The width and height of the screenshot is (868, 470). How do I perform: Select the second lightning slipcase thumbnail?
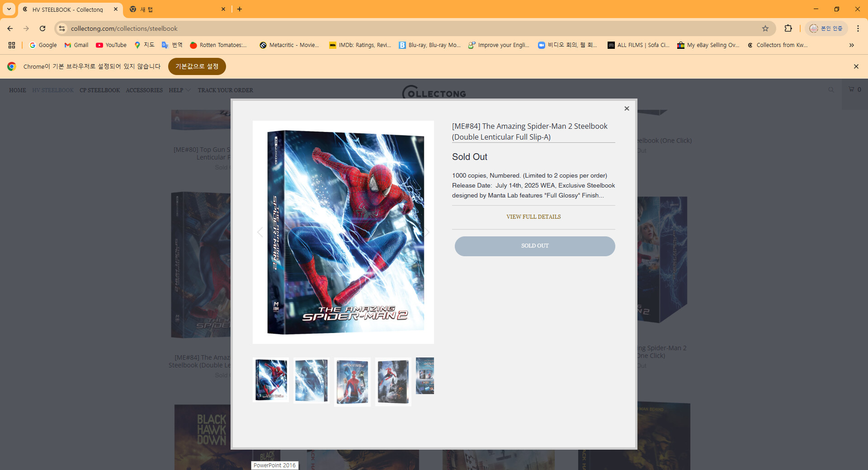point(311,380)
